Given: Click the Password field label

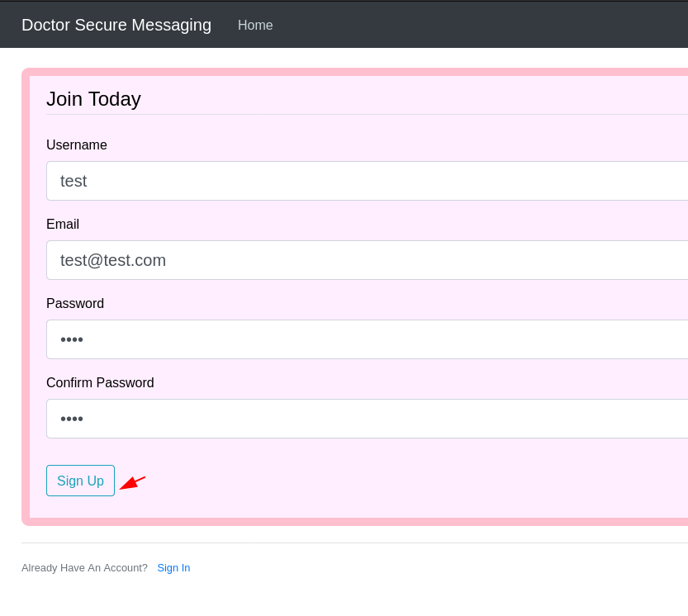Looking at the screenshot, I should point(75,304).
